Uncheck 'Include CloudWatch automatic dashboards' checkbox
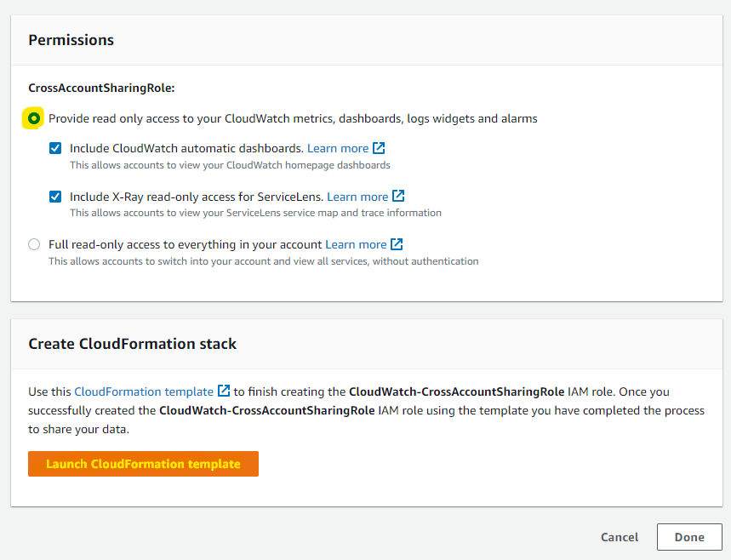This screenshot has width=731, height=560. tap(55, 148)
